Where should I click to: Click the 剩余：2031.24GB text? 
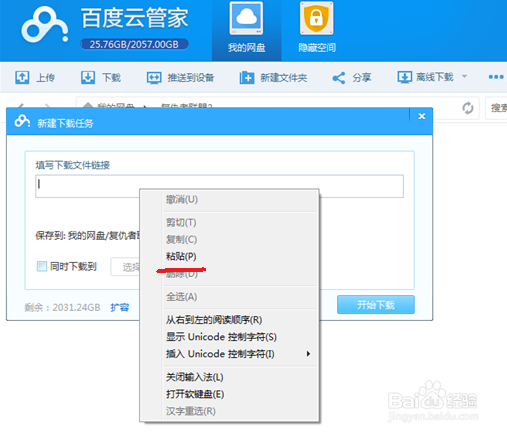coord(62,307)
